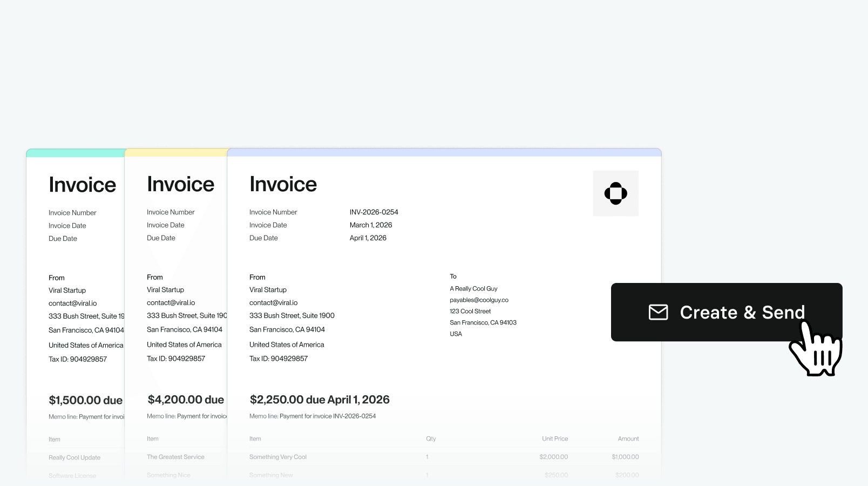
Task: Click the green header bar of the back invoice
Action: [x=76, y=153]
